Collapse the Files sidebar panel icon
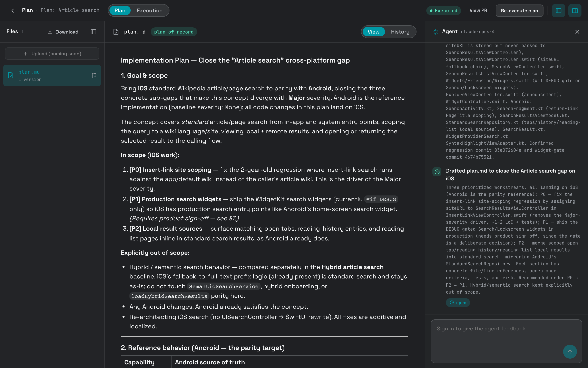Image resolution: width=588 pixels, height=368 pixels. click(94, 32)
